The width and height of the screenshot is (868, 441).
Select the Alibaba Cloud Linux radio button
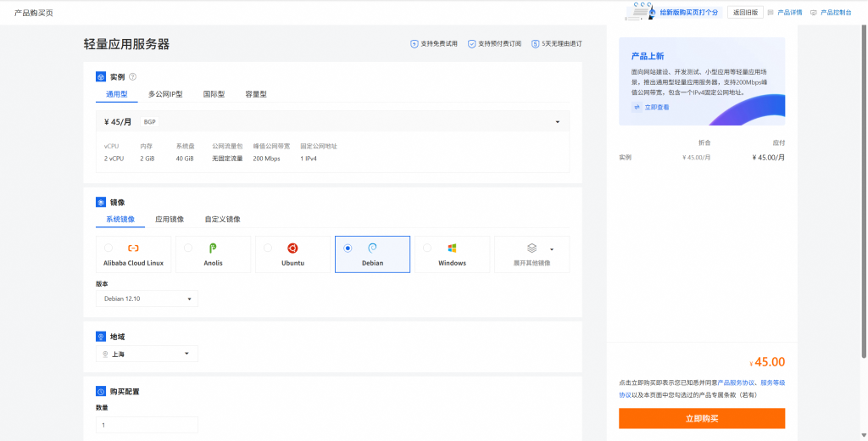pos(108,248)
